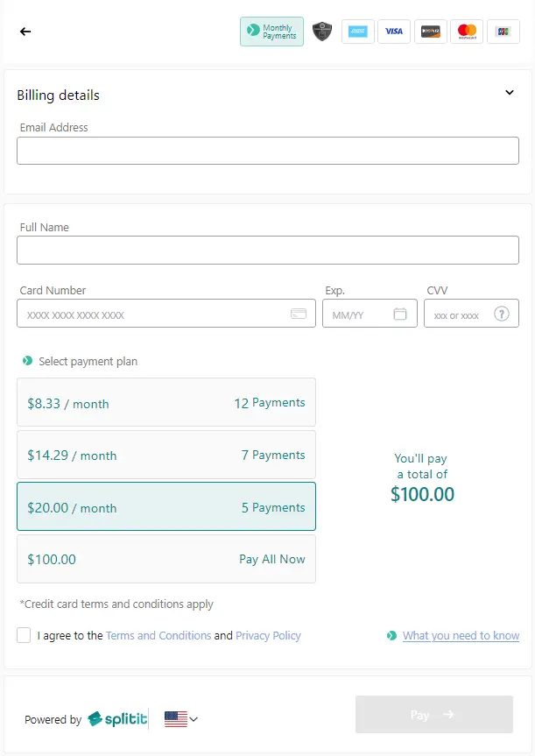The width and height of the screenshot is (535, 756).
Task: Click the American Express card icon
Action: pos(358,32)
